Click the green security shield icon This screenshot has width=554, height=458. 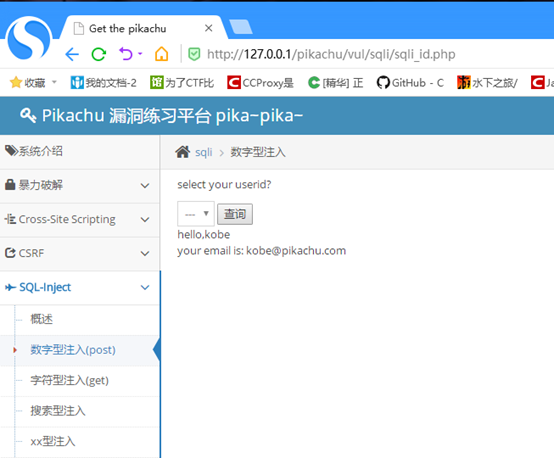(x=194, y=54)
